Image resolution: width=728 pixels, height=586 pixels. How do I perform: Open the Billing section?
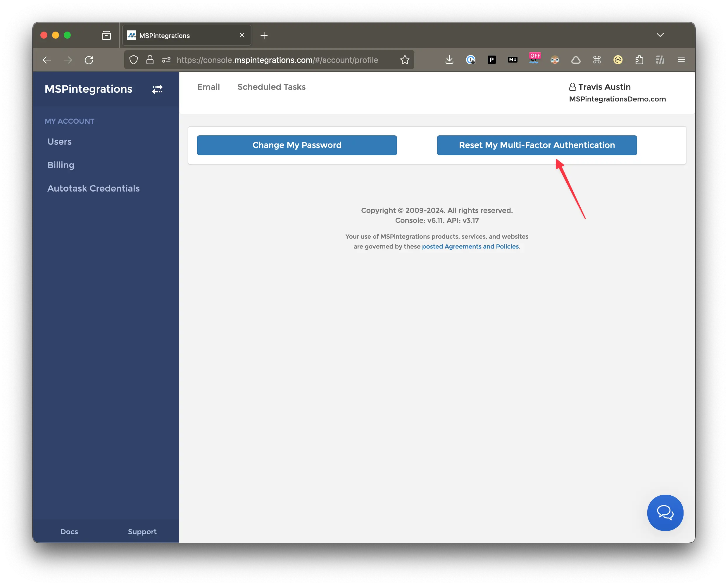tap(60, 165)
